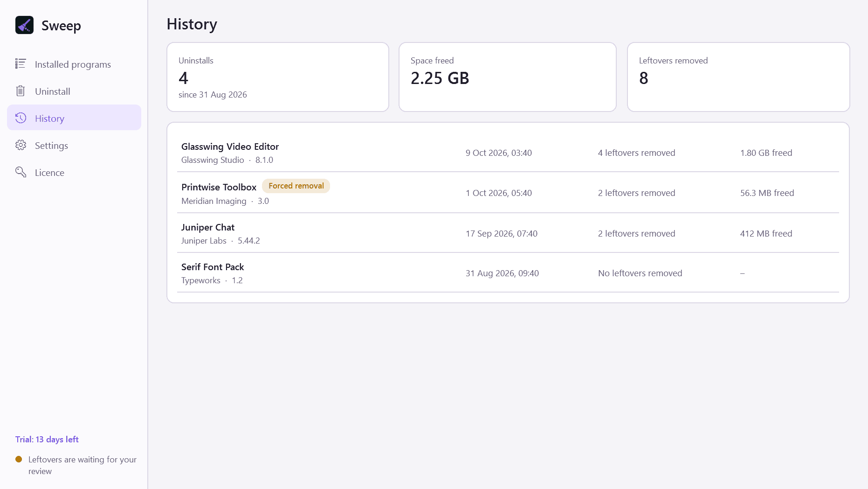Select the Juniper Chat history entry
This screenshot has height=489, width=868.
tap(508, 233)
